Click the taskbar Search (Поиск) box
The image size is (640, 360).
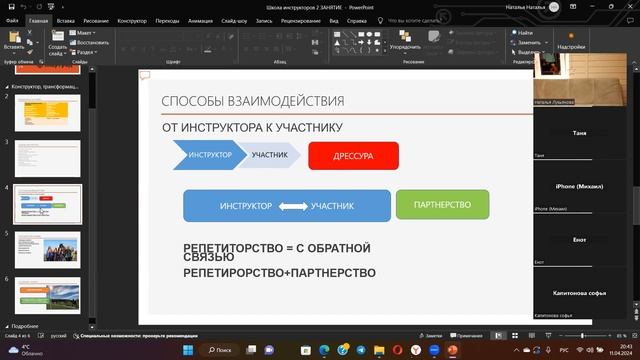pos(220,350)
